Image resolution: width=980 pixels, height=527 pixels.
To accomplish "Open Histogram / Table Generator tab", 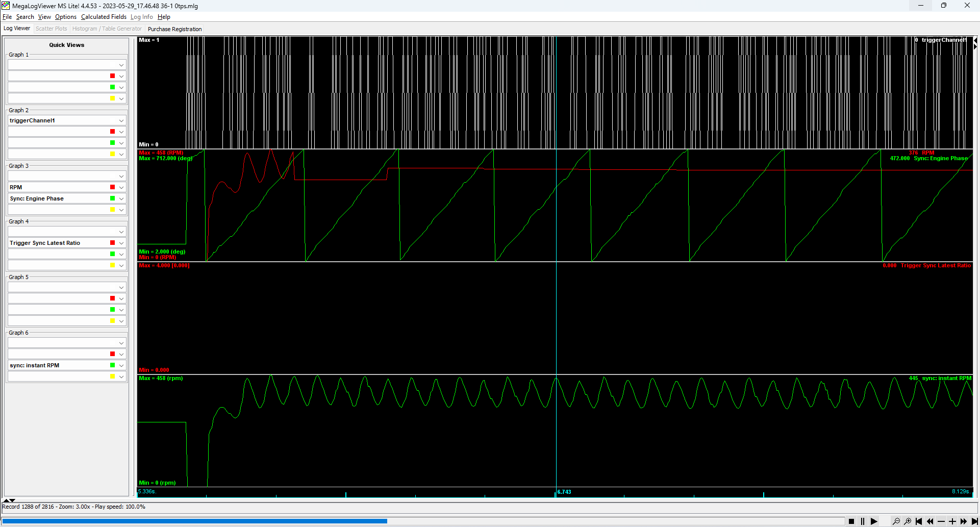I will (x=107, y=29).
